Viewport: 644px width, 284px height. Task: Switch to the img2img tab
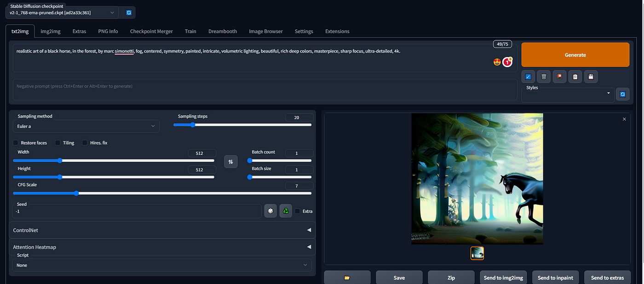tap(51, 31)
